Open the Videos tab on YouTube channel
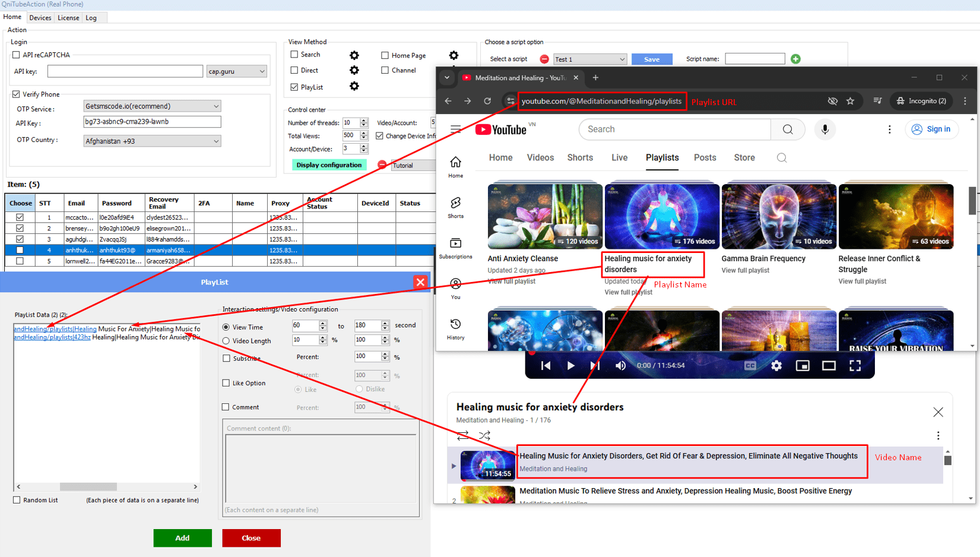980x557 pixels. (x=540, y=157)
